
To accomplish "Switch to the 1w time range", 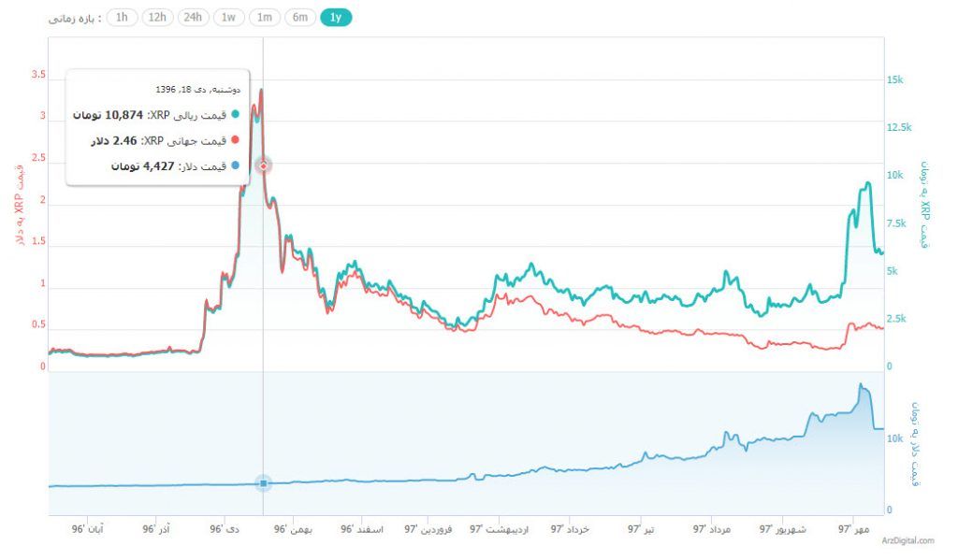I will tap(228, 17).
